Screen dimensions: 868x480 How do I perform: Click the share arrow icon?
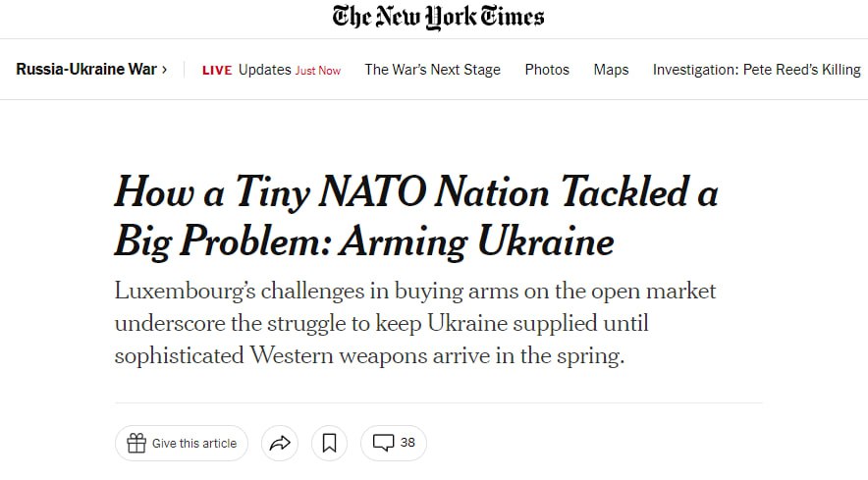pyautogui.click(x=280, y=443)
